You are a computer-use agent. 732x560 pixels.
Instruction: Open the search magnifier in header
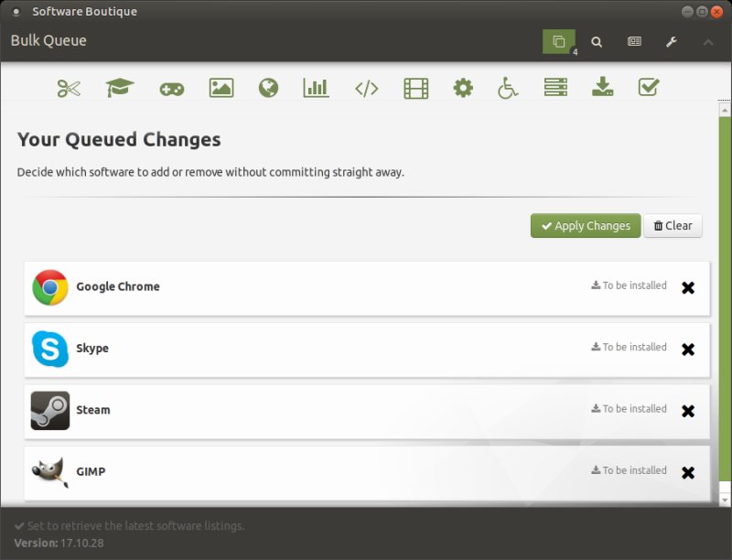[x=597, y=42]
